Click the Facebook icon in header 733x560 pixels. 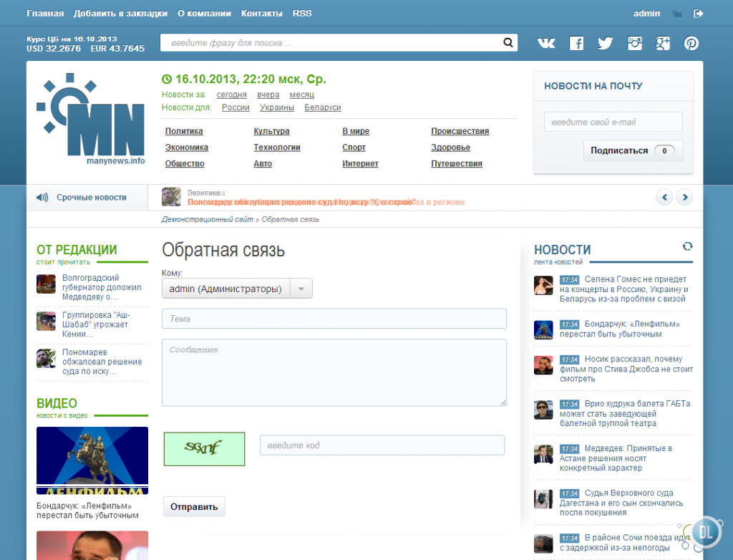[x=576, y=43]
